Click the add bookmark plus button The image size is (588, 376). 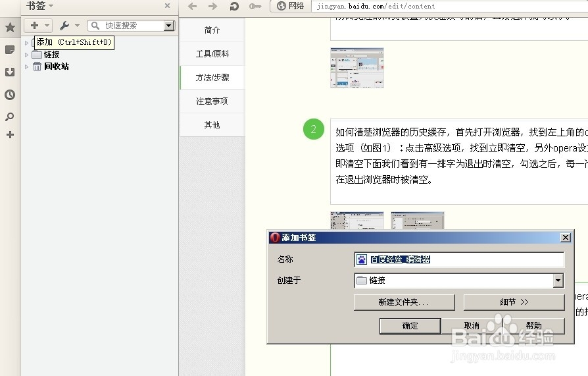(x=34, y=25)
